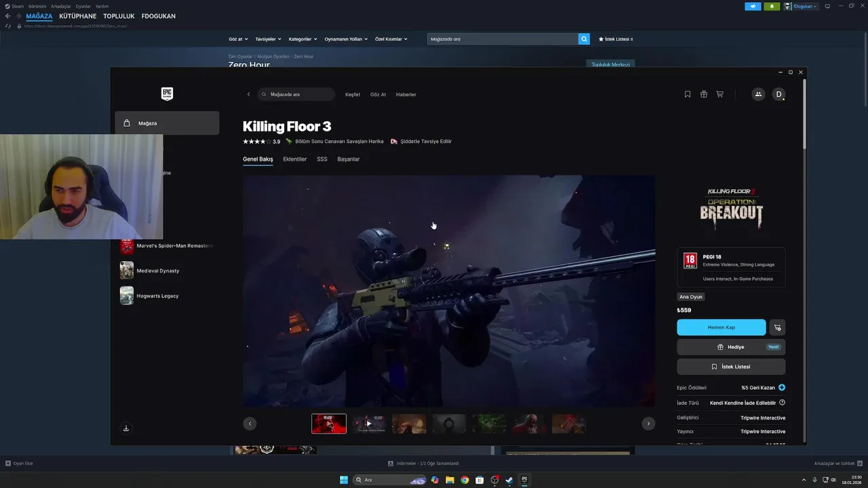Screen dimensions: 868x488
Task: Open the Steam menu in Steam window
Action: click(x=15, y=6)
